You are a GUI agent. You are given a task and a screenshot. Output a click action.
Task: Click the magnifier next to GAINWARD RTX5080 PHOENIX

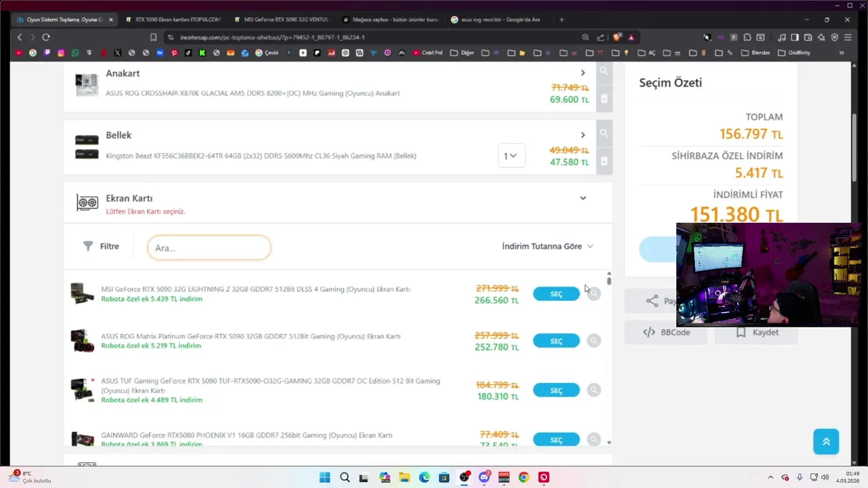(x=594, y=440)
